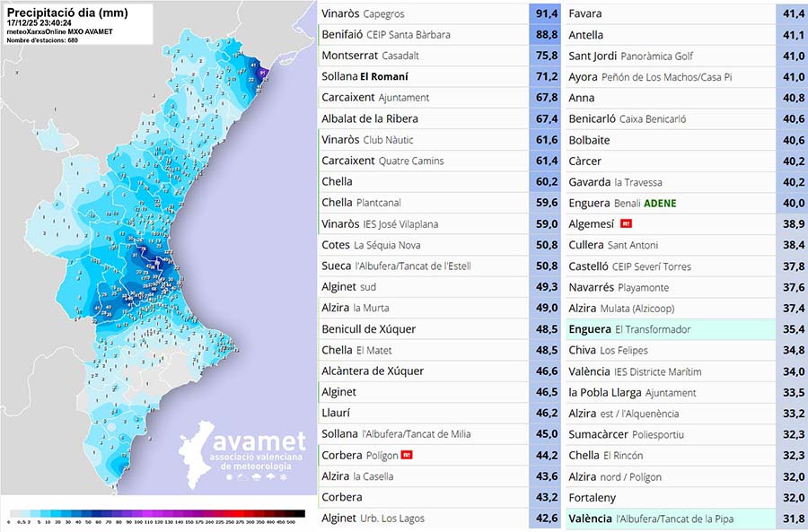Open the Sollana El Romaní station

(x=364, y=77)
